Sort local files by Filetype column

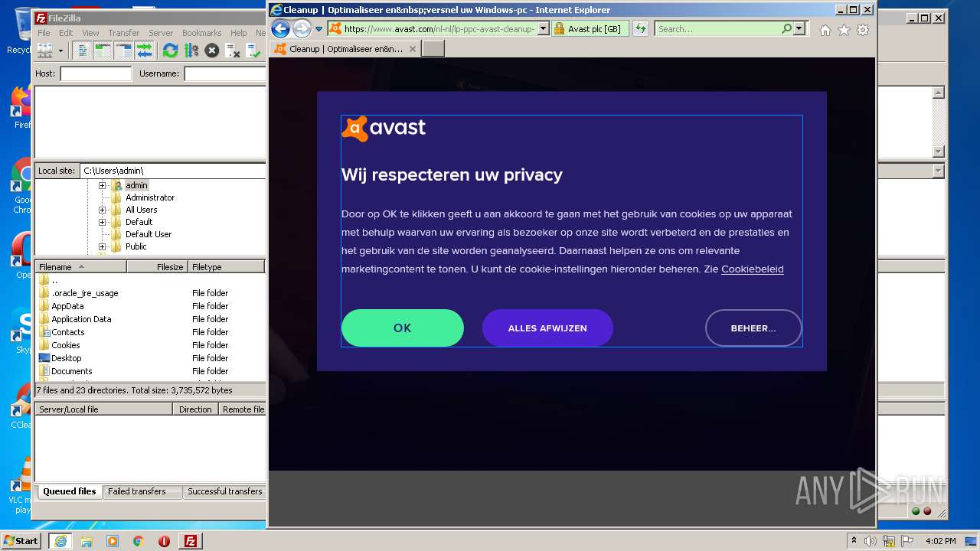coord(227,267)
